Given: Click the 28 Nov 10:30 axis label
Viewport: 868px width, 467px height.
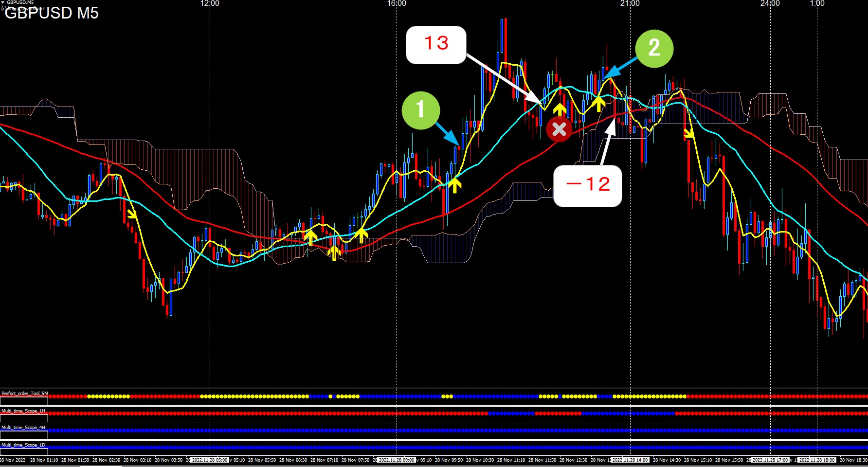Looking at the screenshot, I should point(480,460).
